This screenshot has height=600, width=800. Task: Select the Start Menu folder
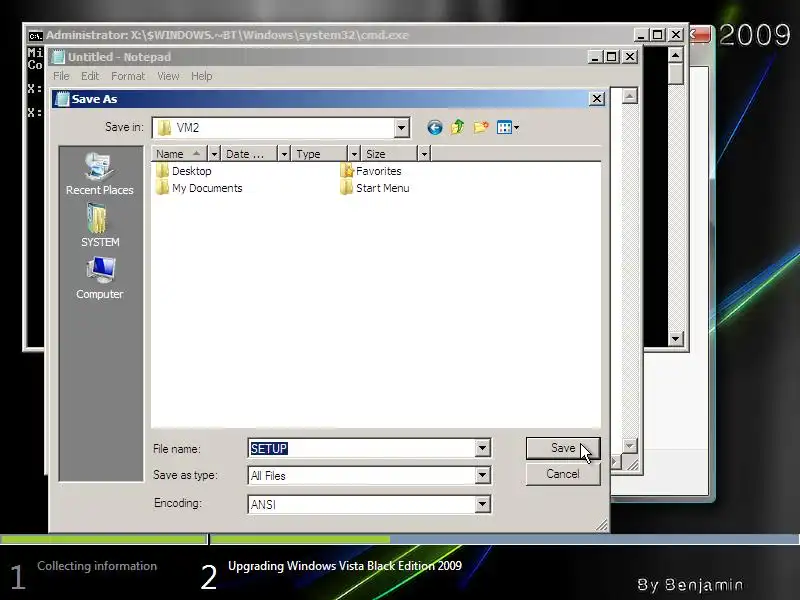coord(374,188)
